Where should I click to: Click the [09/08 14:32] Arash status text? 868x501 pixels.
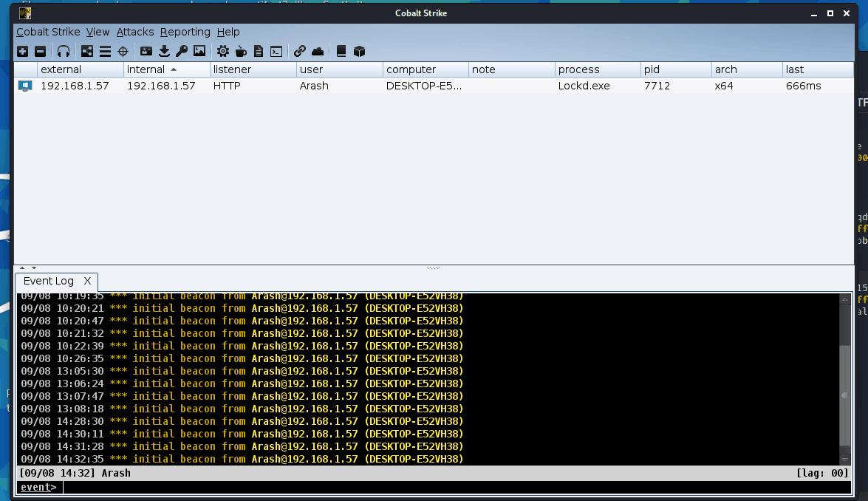coord(75,474)
